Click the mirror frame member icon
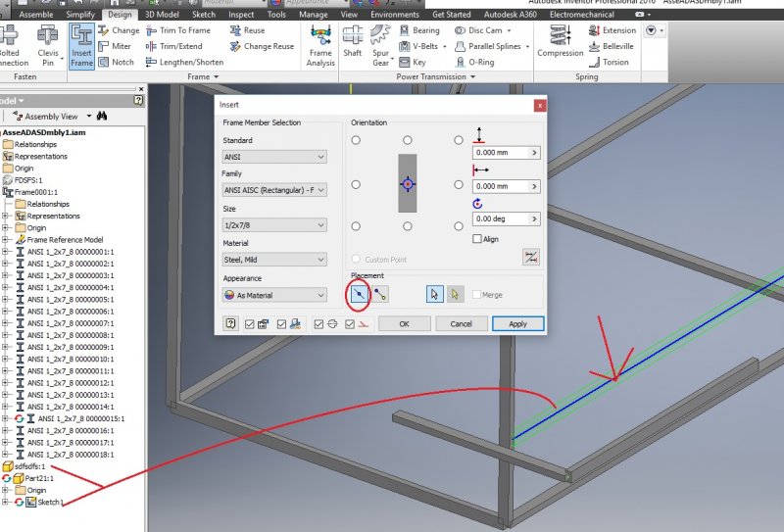The width and height of the screenshot is (784, 532). tap(531, 257)
